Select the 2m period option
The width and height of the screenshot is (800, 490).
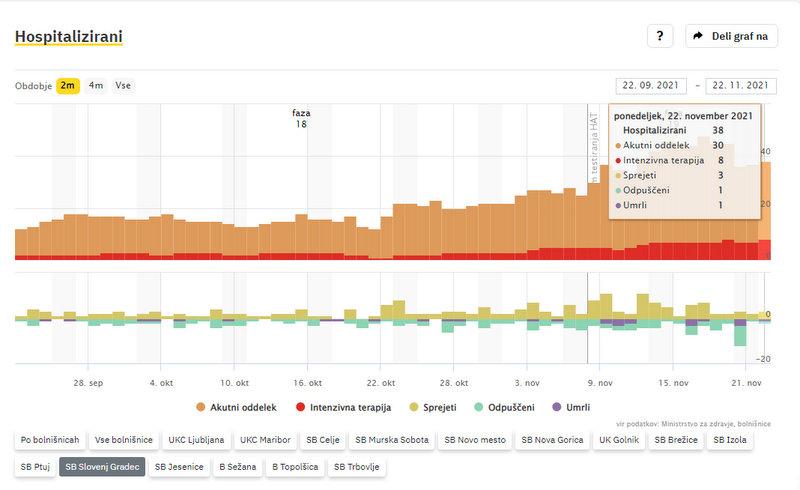pyautogui.click(x=67, y=85)
